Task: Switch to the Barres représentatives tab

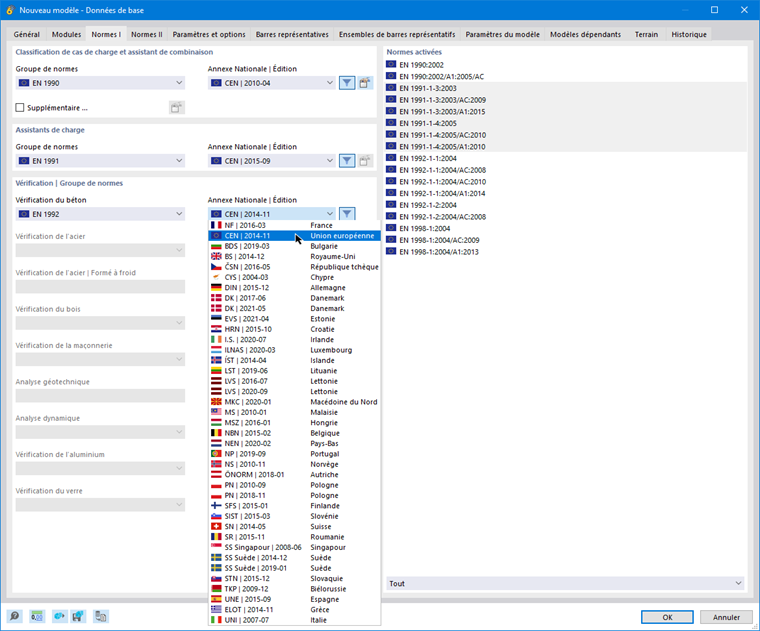Action: click(x=292, y=34)
